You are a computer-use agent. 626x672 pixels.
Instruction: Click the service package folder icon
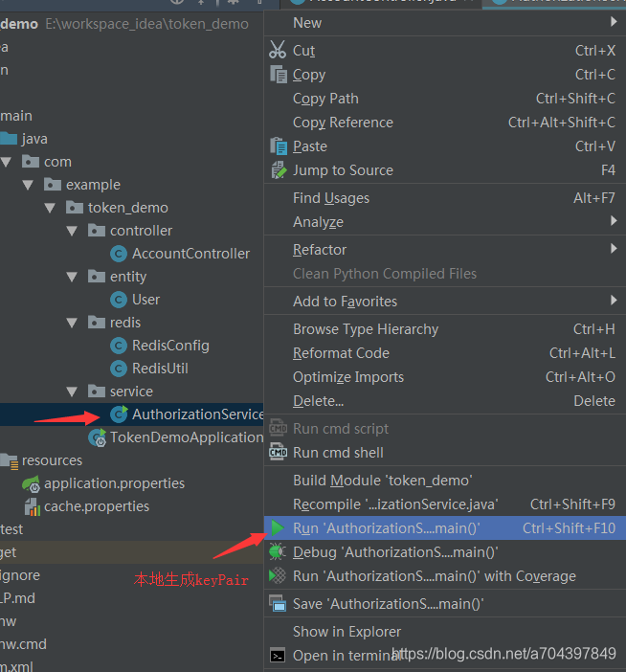point(97,391)
